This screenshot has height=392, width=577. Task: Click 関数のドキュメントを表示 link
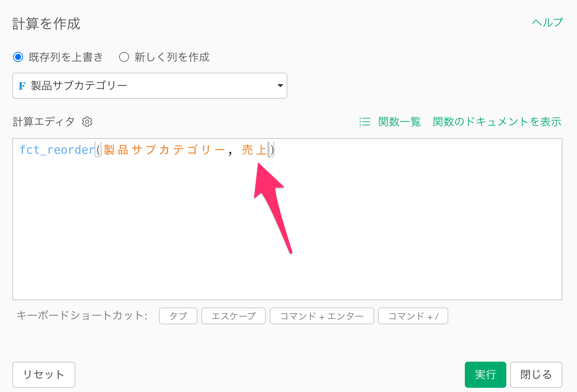click(x=497, y=122)
